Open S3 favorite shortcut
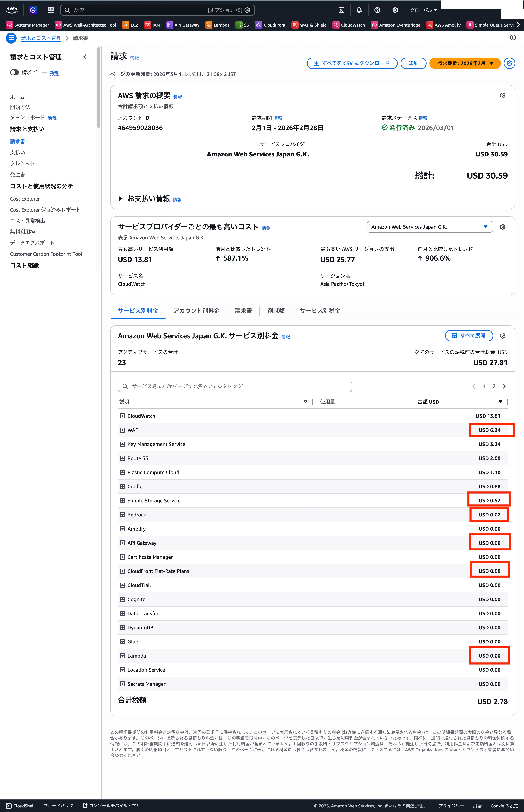Viewport: 524px width, 812px height. 242,25
